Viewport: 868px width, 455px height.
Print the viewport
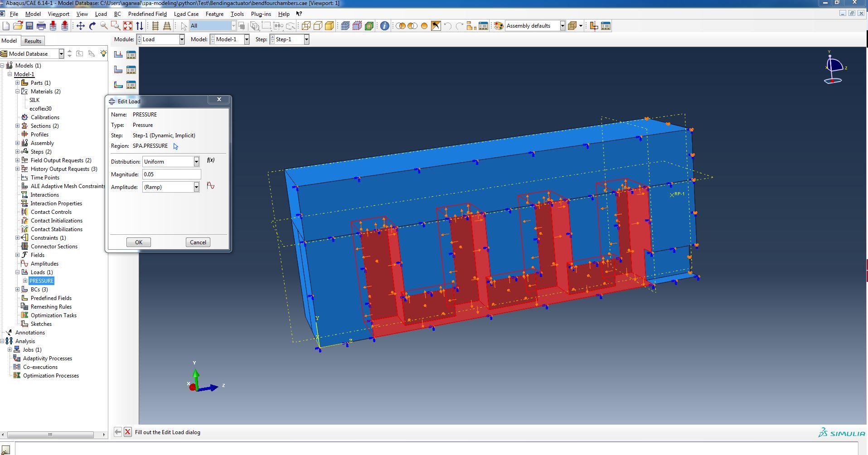(x=41, y=26)
